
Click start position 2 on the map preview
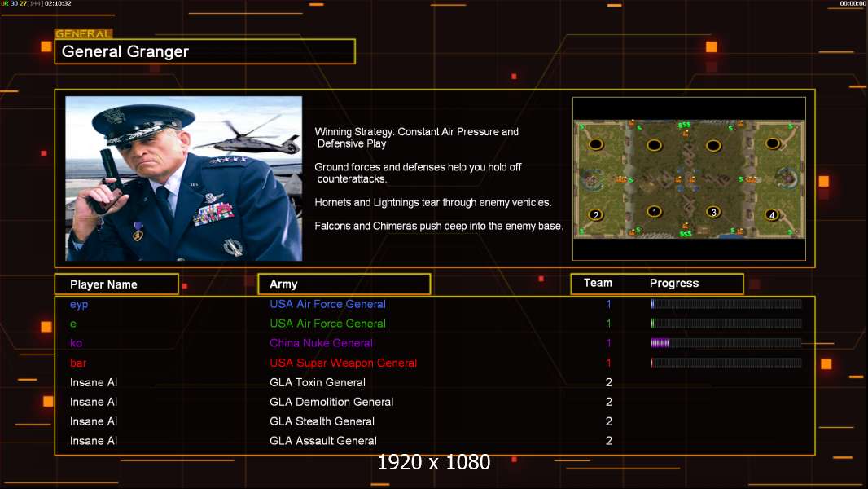(x=596, y=214)
